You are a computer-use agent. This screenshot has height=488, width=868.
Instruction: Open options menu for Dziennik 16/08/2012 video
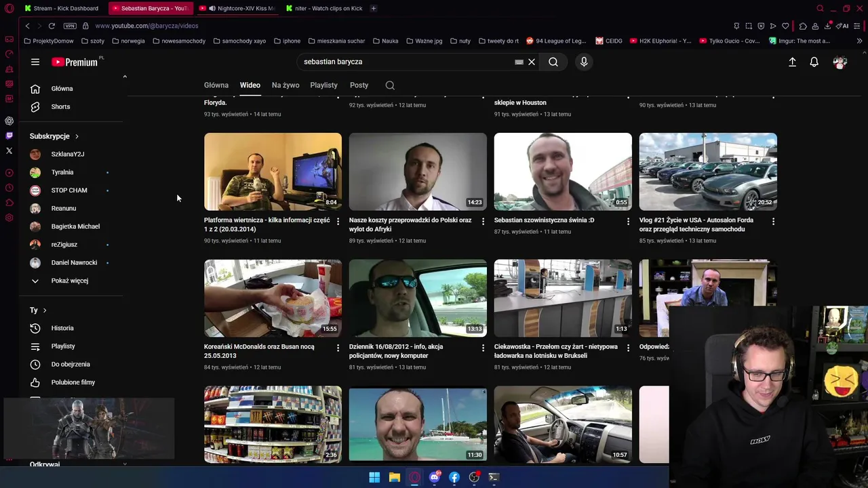(483, 348)
